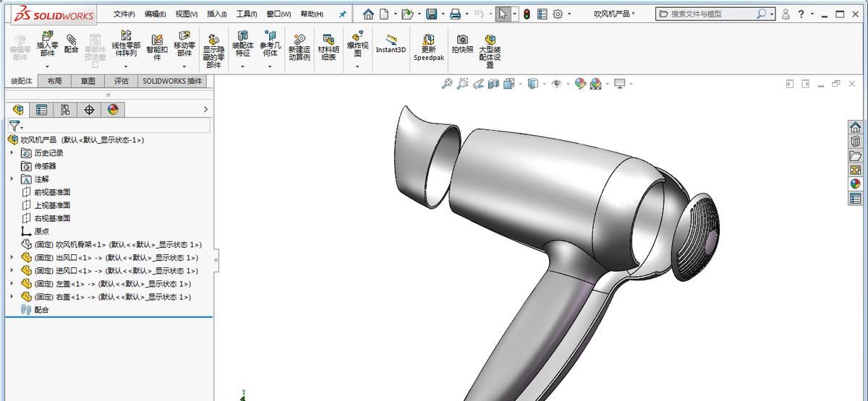Save the document with floppy disk icon
868x401 pixels.
pos(432,14)
